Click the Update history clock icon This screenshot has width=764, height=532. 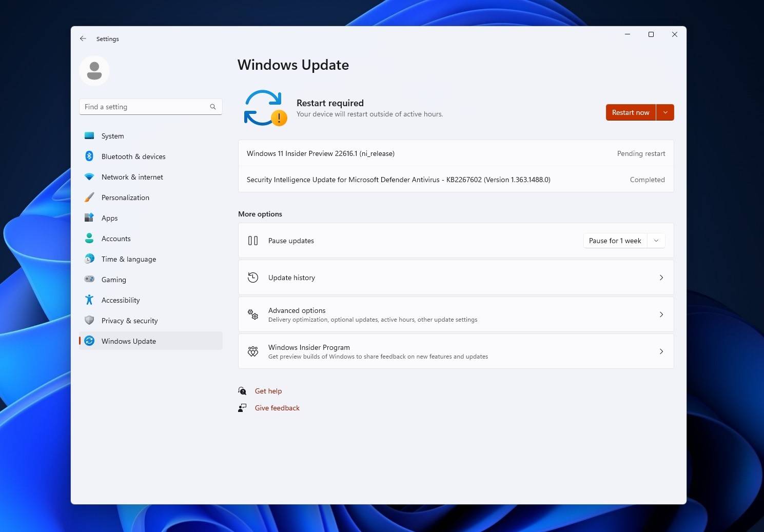pos(252,277)
